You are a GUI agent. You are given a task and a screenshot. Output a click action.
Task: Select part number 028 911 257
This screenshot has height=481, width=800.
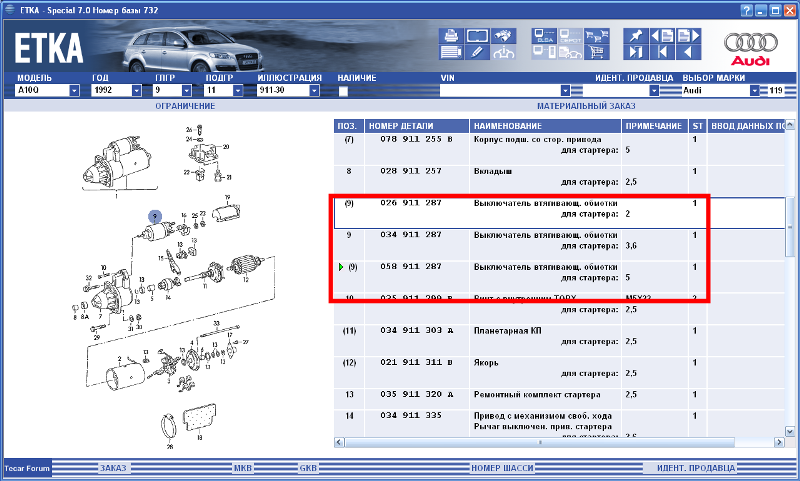click(411, 171)
